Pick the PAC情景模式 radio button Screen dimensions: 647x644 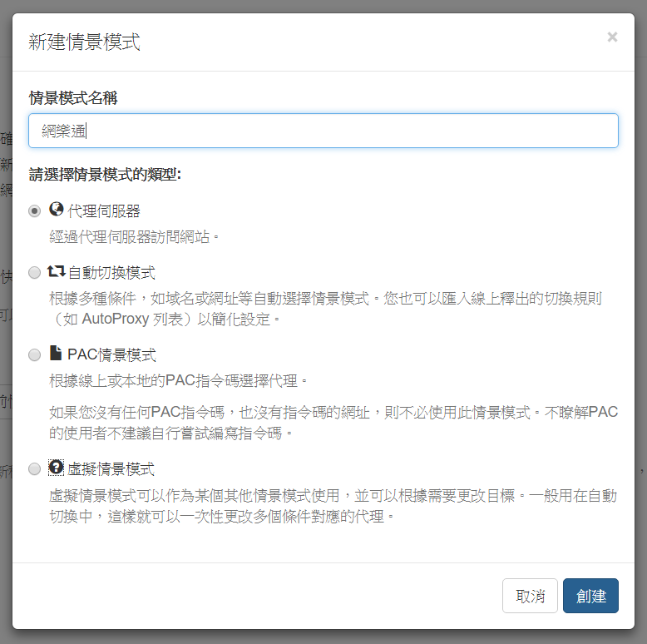tap(34, 355)
